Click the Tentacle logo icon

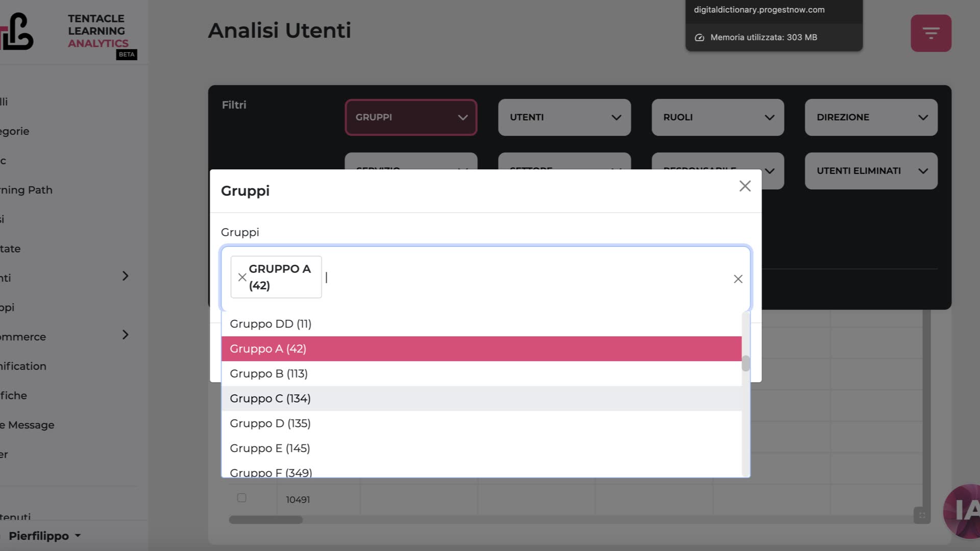coord(18,32)
